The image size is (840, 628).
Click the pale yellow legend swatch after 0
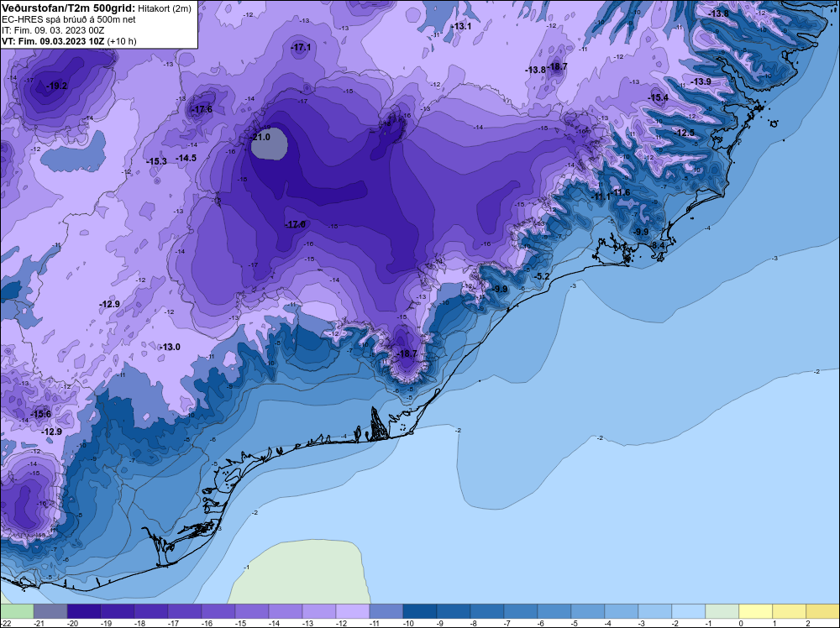pos(755,611)
